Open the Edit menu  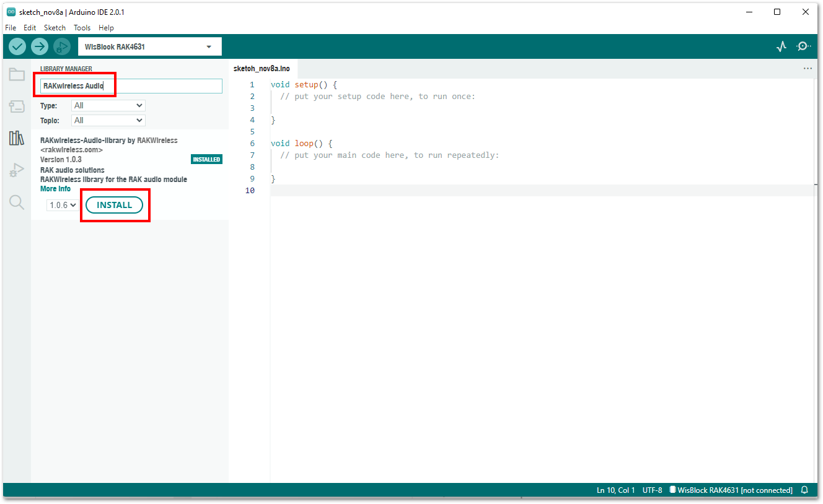pos(30,28)
